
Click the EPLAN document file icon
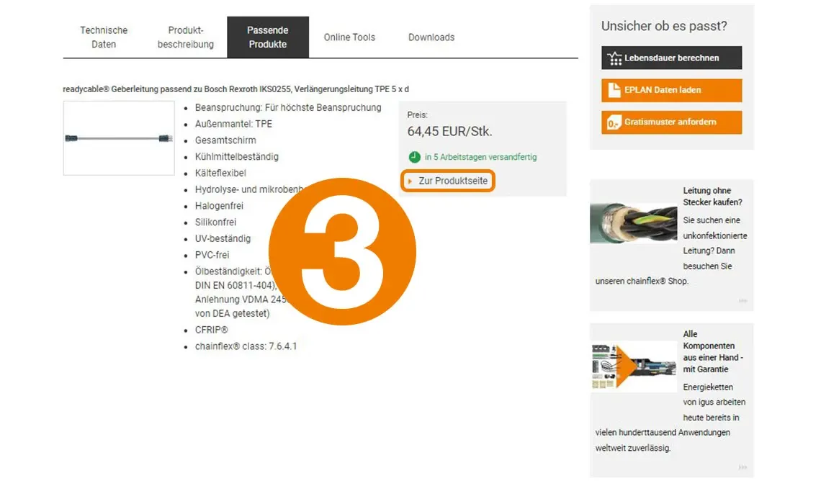[x=614, y=90]
